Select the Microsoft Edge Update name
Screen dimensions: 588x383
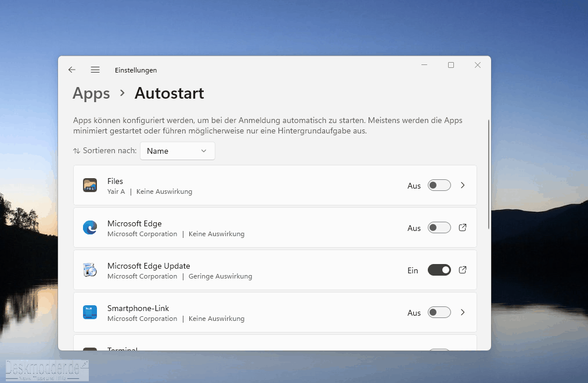tap(149, 266)
